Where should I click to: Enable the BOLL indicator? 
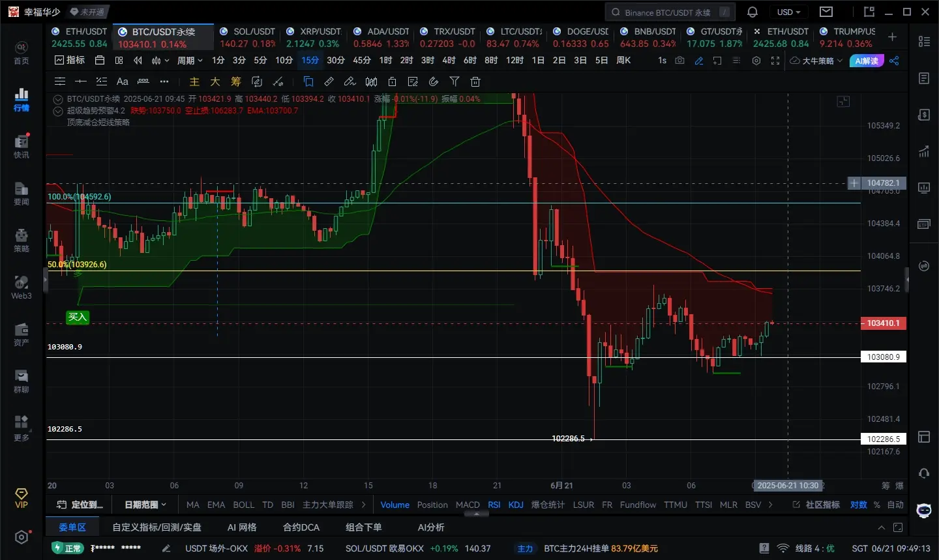pos(244,505)
